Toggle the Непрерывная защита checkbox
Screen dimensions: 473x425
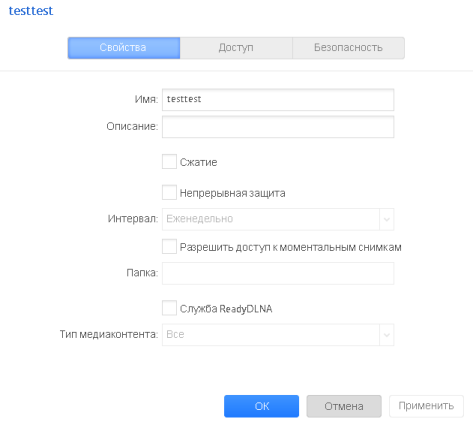pyautogui.click(x=169, y=192)
